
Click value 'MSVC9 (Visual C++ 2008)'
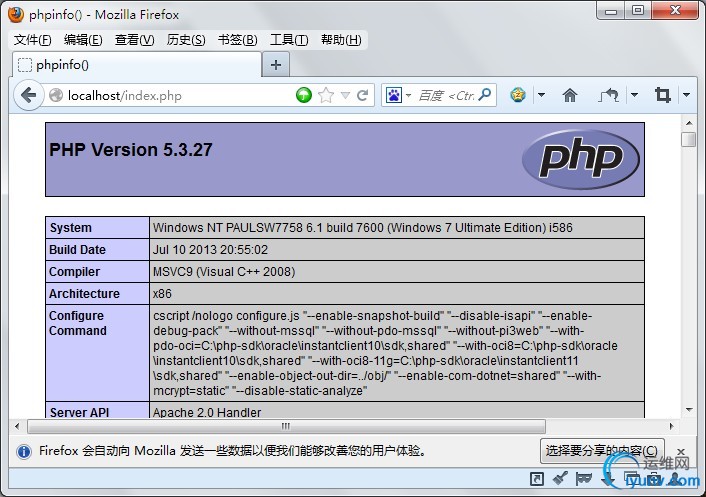click(224, 272)
